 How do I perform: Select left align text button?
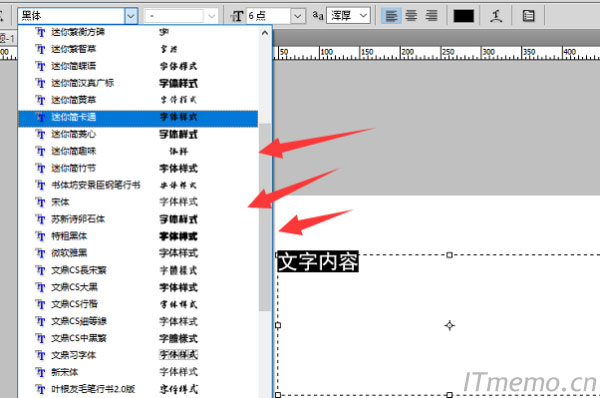click(391, 16)
